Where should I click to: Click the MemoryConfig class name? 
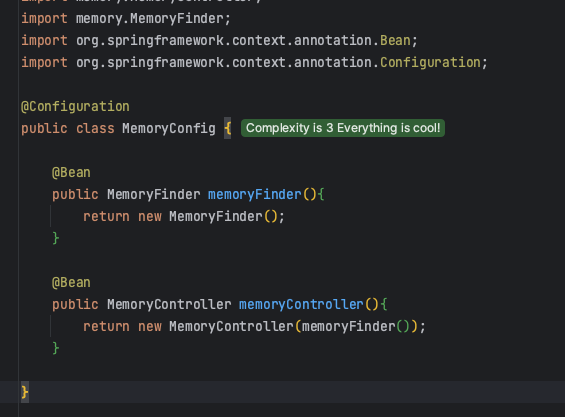point(169,129)
